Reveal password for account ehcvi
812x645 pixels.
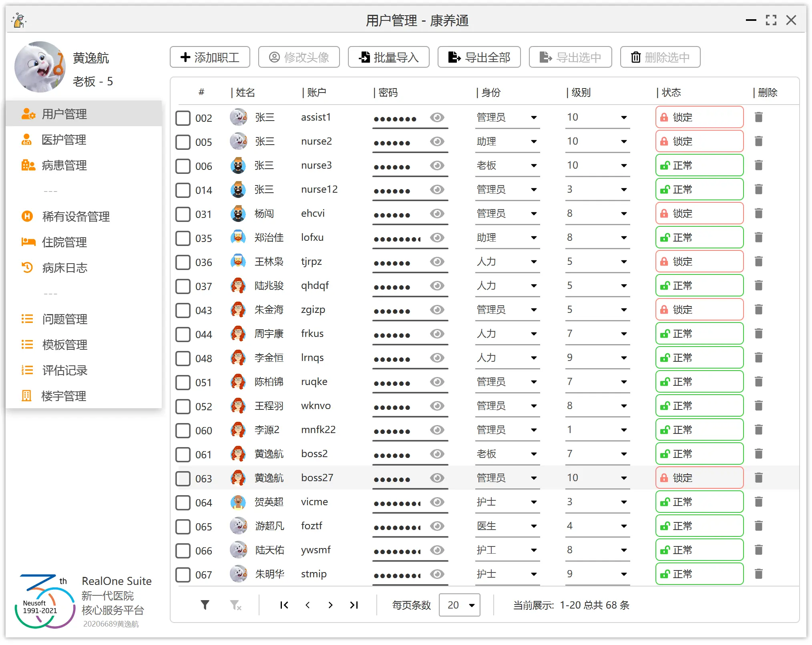pos(437,214)
